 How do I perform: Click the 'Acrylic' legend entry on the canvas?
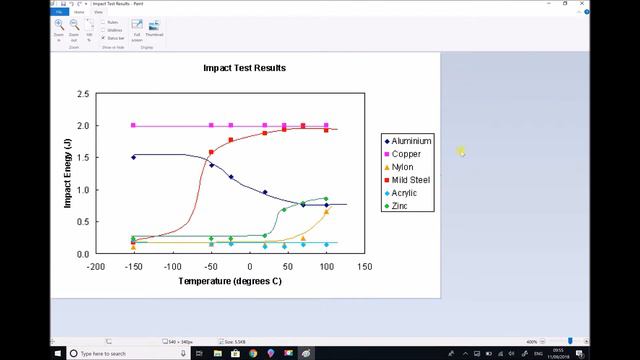pos(400,193)
